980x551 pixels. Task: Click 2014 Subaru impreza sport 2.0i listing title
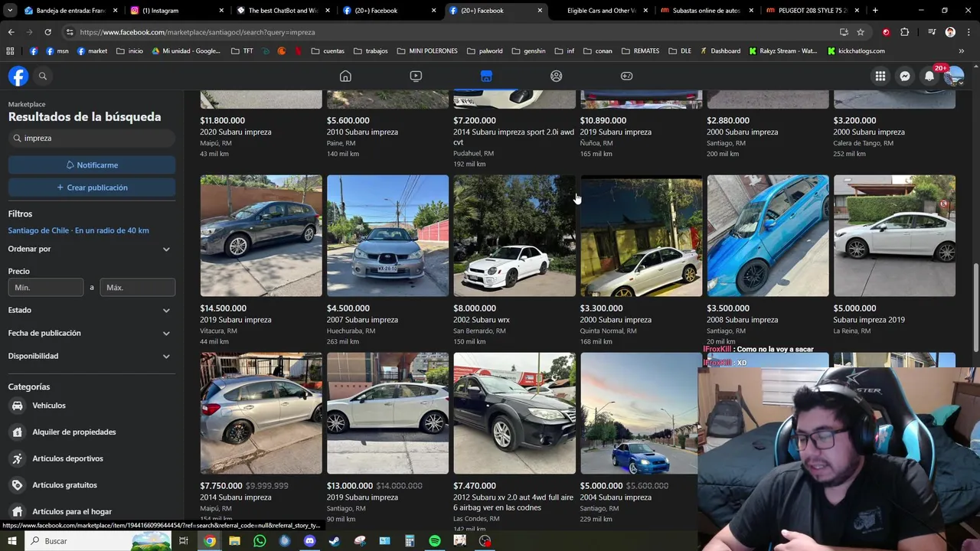(514, 137)
